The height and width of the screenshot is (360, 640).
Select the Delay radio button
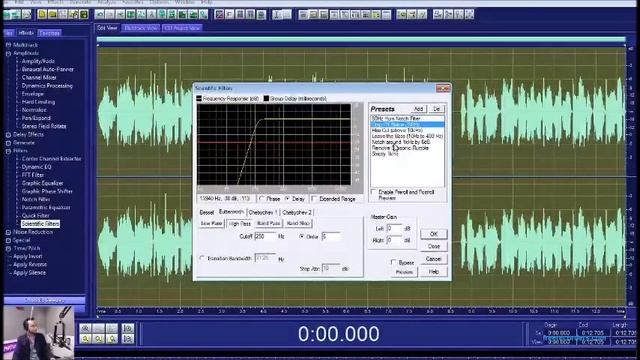coord(288,199)
